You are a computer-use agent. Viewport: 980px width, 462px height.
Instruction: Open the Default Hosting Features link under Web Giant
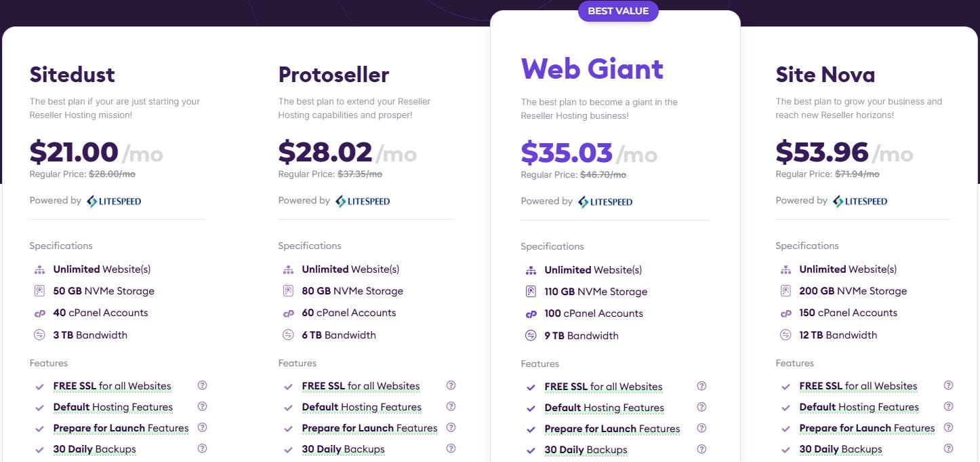(x=604, y=407)
